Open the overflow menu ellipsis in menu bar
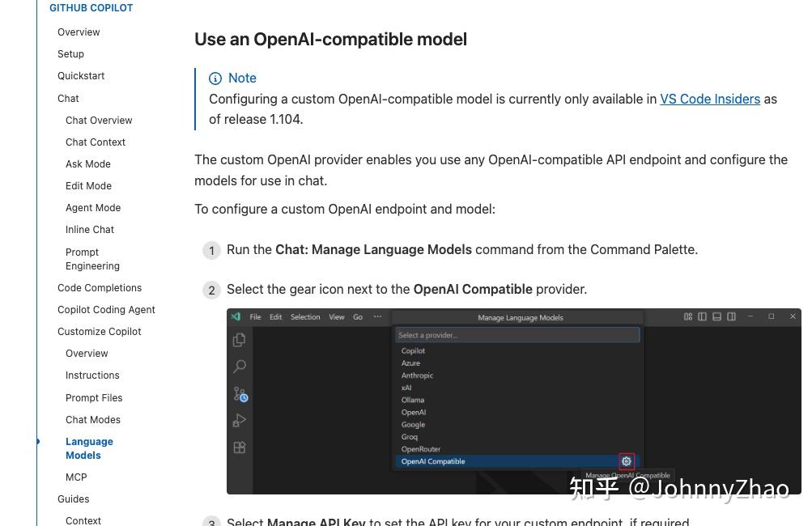812x526 pixels. click(377, 316)
